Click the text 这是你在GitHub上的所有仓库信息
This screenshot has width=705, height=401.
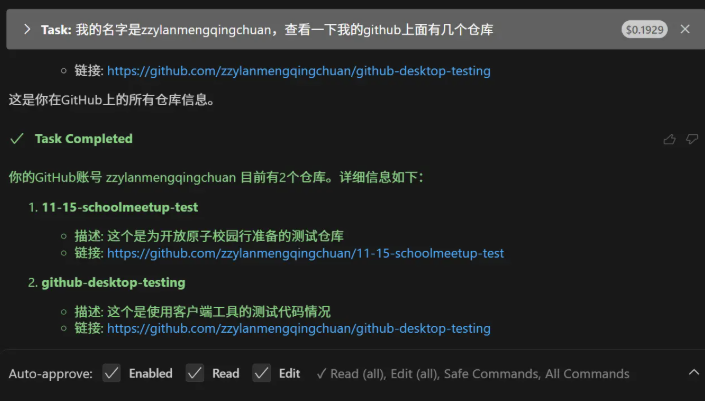112,100
